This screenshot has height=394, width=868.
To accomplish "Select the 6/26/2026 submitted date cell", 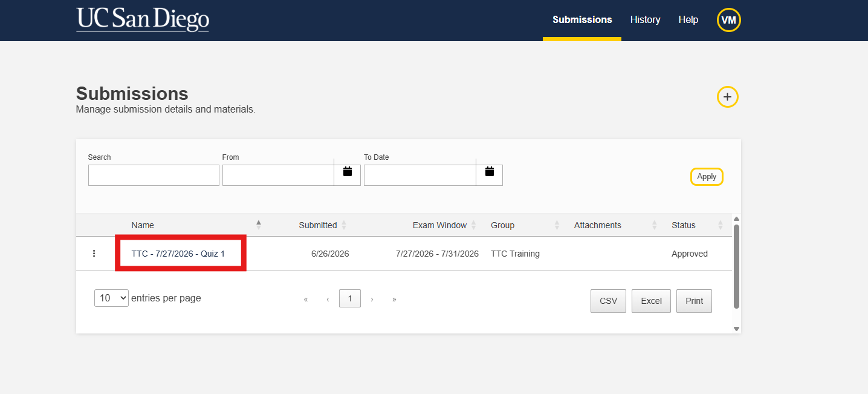I will [330, 254].
